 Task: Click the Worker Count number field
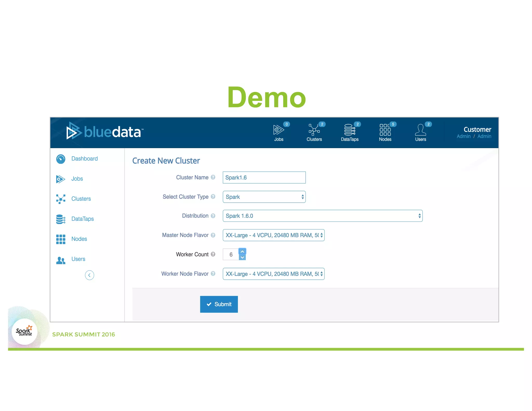tap(231, 254)
